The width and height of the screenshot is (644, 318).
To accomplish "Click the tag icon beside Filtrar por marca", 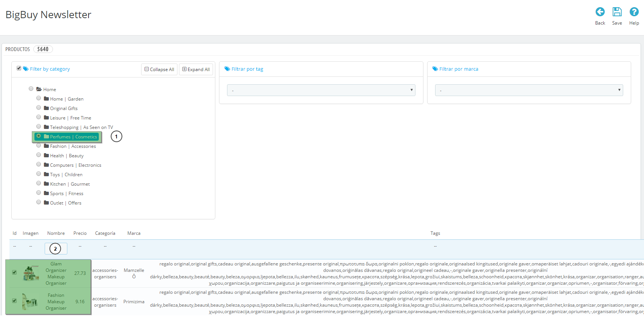I will click(435, 69).
